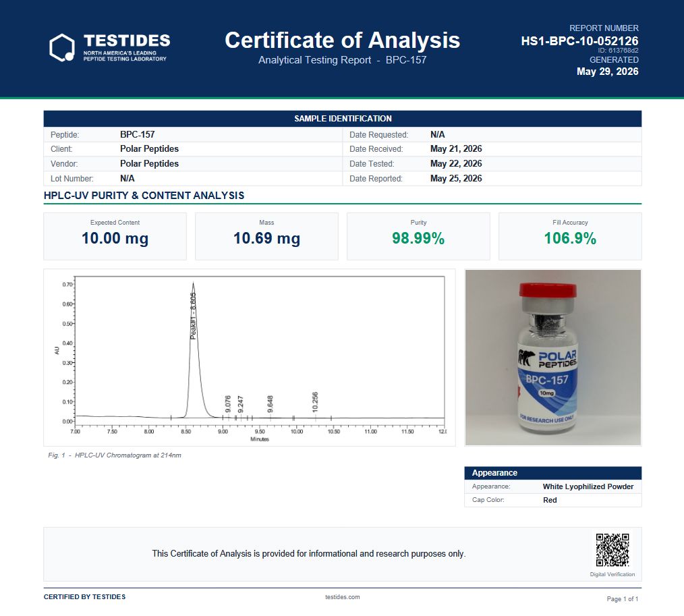Select Date Received May 21, 2026
684x616 pixels.
tap(456, 148)
